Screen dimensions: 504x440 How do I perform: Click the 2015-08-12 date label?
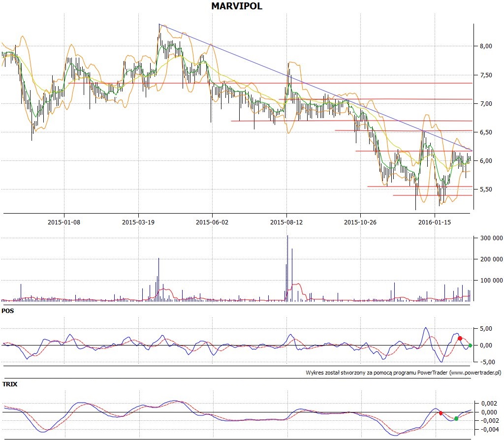pyautogui.click(x=286, y=222)
